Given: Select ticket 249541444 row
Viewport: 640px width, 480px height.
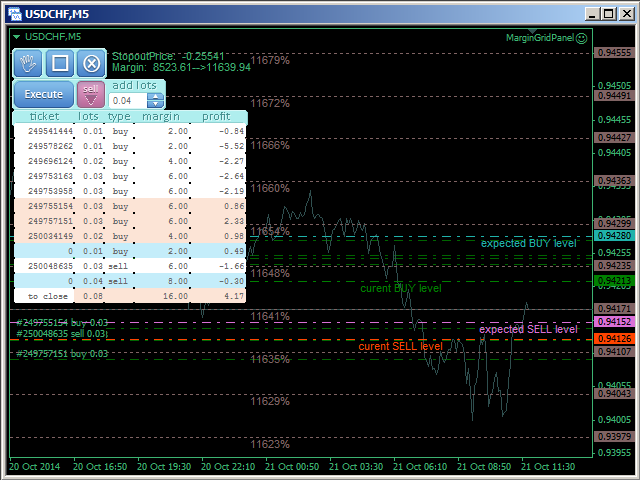Looking at the screenshot, I should [x=50, y=131].
